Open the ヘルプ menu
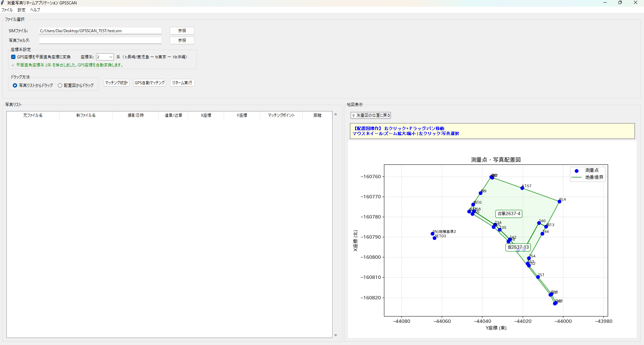 35,10
